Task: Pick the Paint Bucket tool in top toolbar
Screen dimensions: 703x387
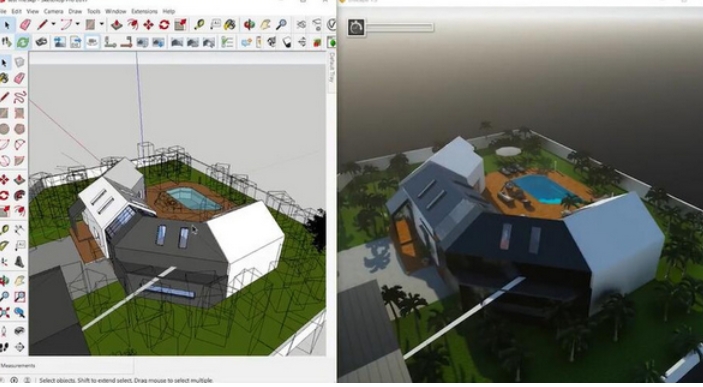Action: (x=230, y=24)
